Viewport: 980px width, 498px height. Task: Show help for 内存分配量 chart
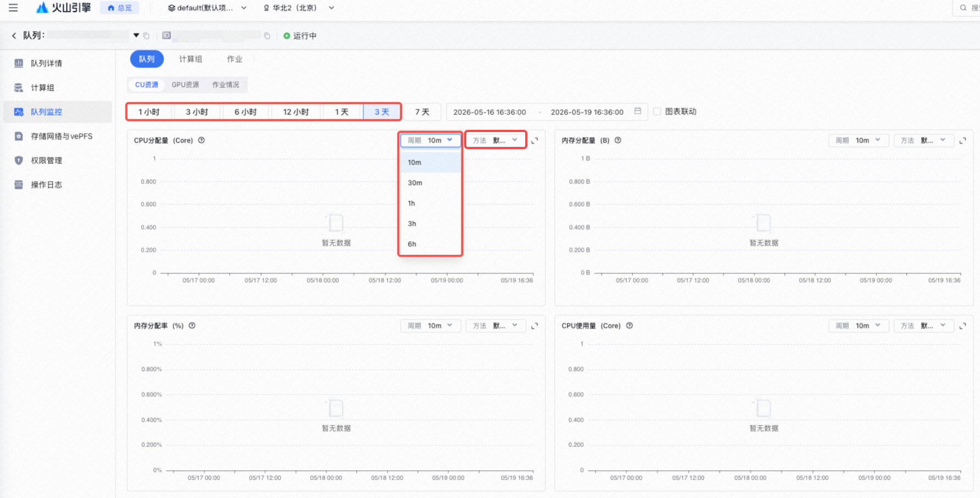618,140
